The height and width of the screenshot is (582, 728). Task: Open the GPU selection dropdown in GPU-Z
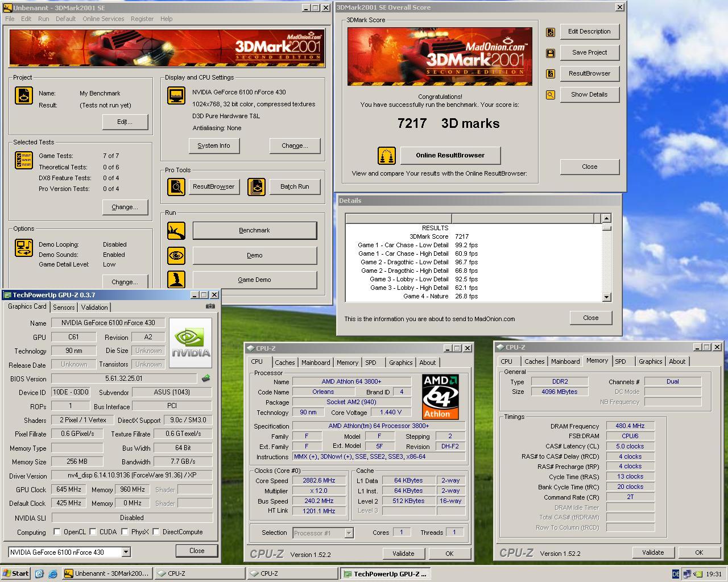pyautogui.click(x=126, y=552)
